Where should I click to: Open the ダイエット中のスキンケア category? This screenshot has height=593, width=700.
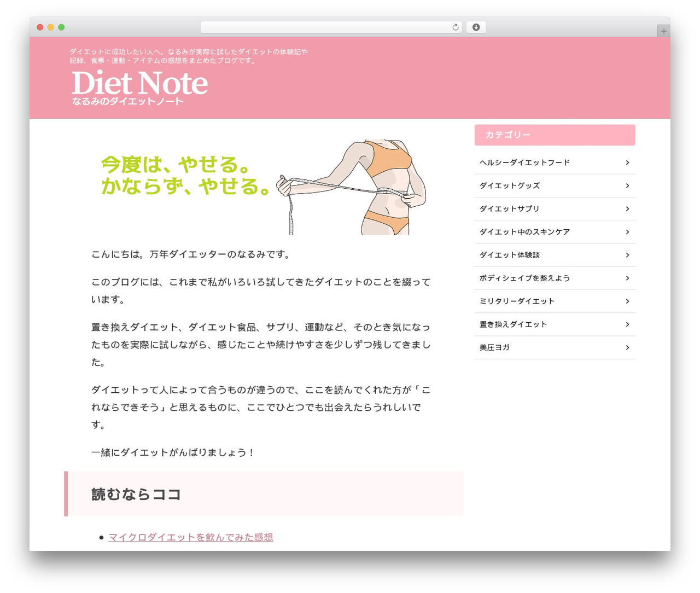(x=555, y=232)
